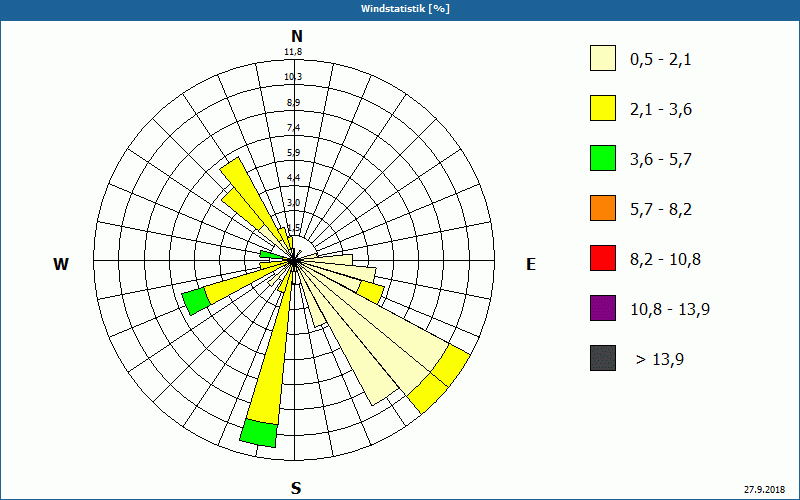
Task: Click the legend label '> 13,9'
Action: [660, 360]
